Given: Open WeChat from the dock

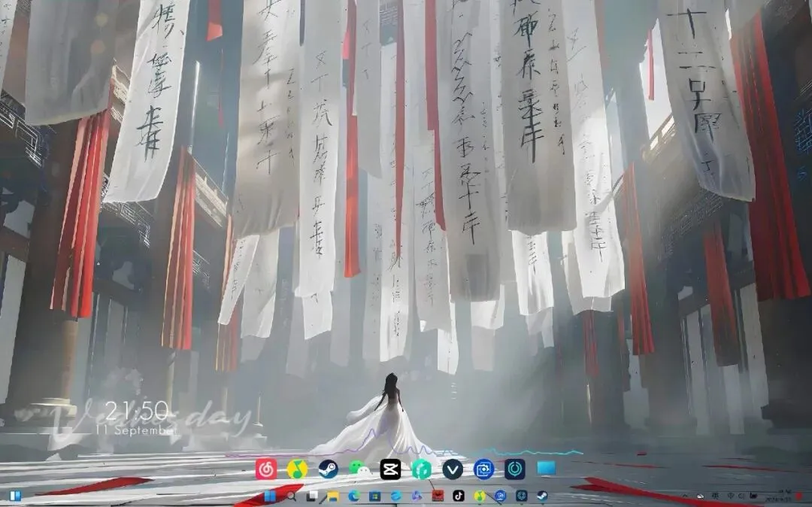Looking at the screenshot, I should tap(359, 469).
